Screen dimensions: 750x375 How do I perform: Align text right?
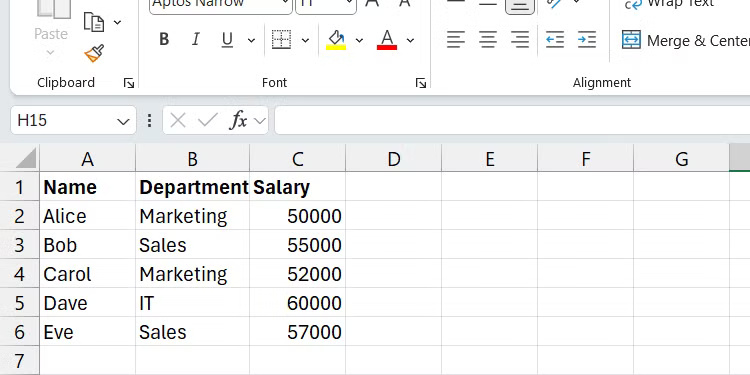click(x=519, y=40)
